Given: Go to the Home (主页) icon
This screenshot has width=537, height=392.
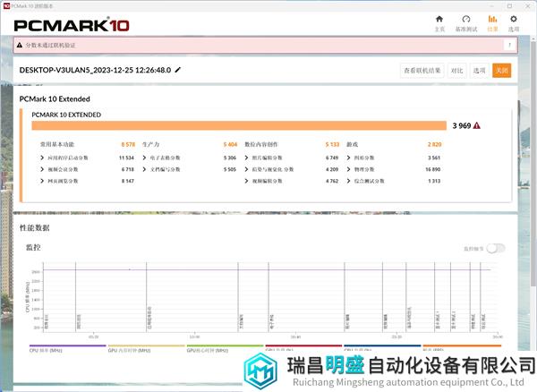Looking at the screenshot, I should (439, 19).
